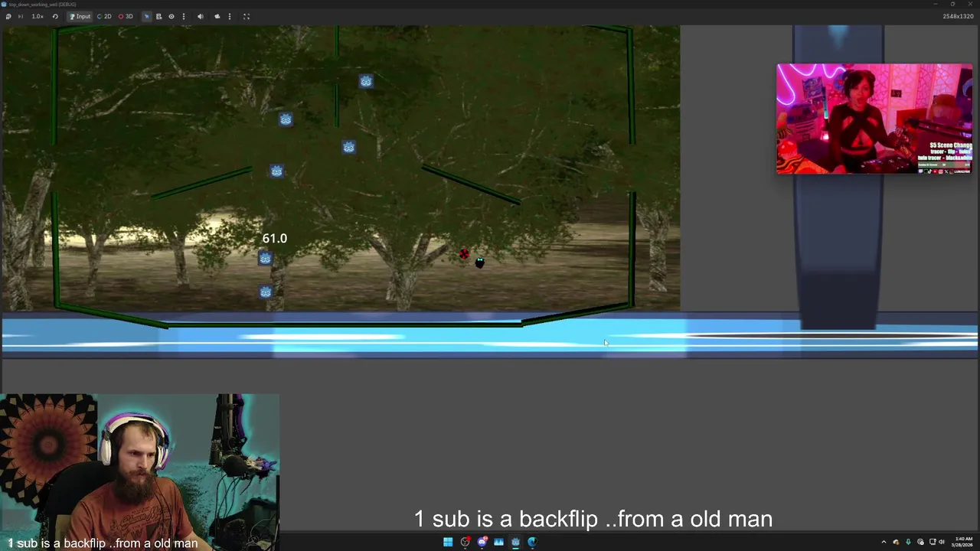Viewport: 980px width, 551px height.
Task: Open the taskbar clock showing 1:40 AM
Action: pos(963,542)
